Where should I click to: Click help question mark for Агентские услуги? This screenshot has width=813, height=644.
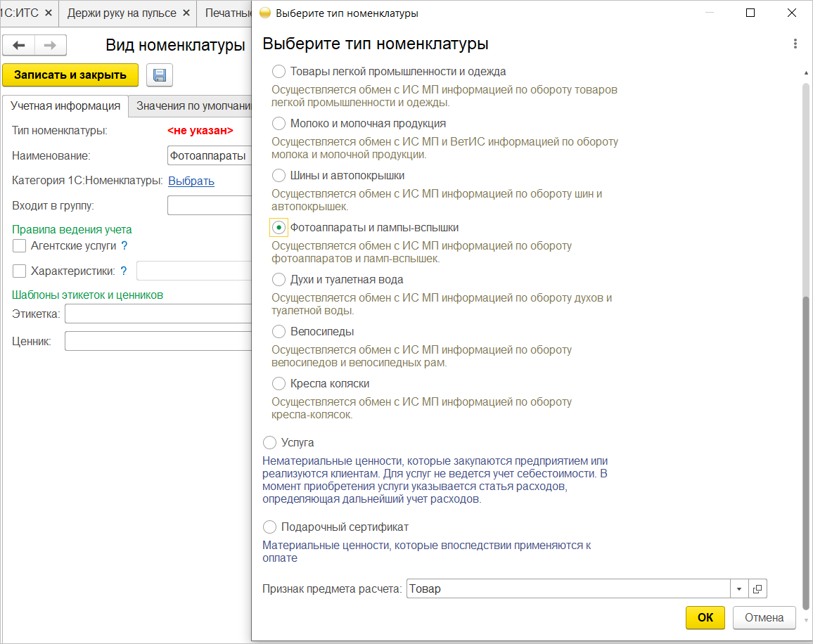pyautogui.click(x=124, y=246)
